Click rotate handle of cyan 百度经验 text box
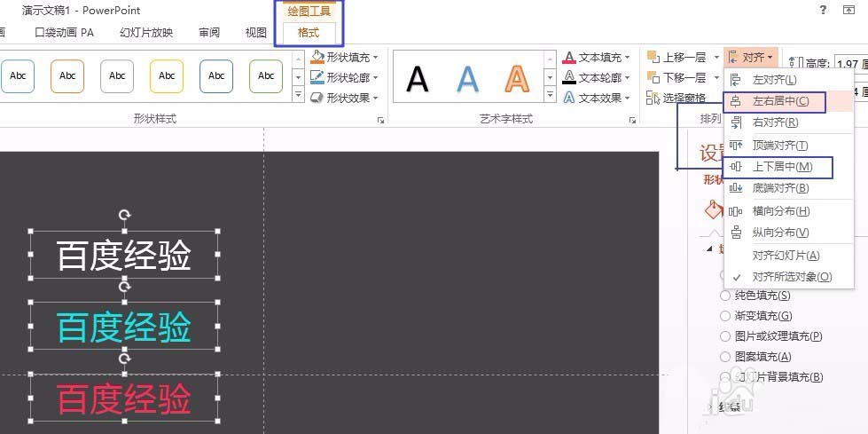The width and height of the screenshot is (868, 434). [124, 287]
